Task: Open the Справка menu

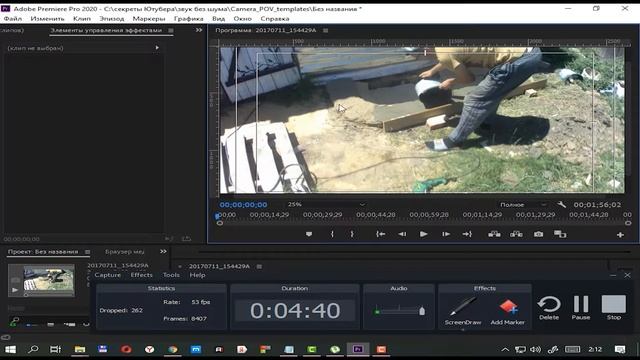Action: [275, 19]
